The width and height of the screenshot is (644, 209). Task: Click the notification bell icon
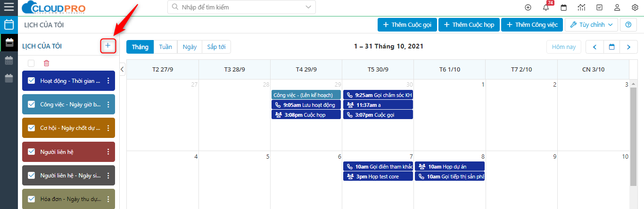[x=546, y=8]
